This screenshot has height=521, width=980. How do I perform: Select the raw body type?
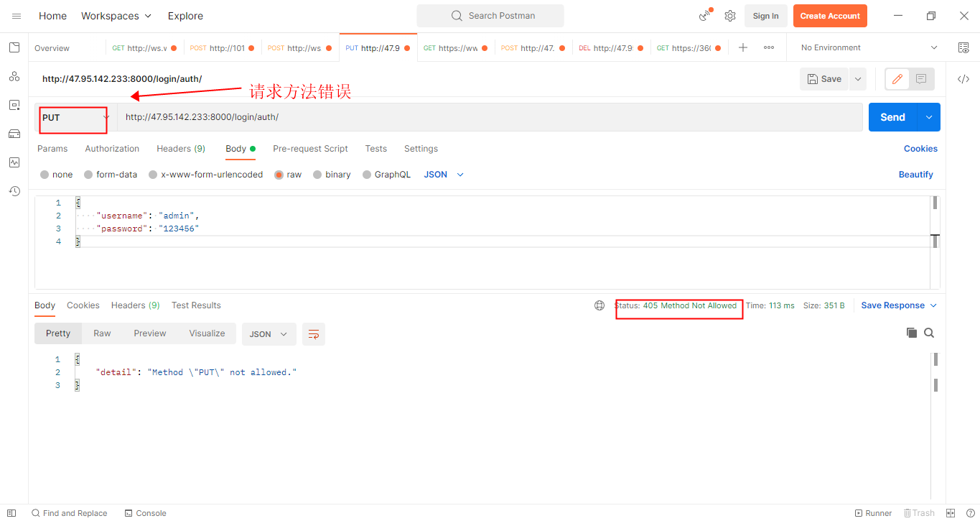tap(289, 175)
